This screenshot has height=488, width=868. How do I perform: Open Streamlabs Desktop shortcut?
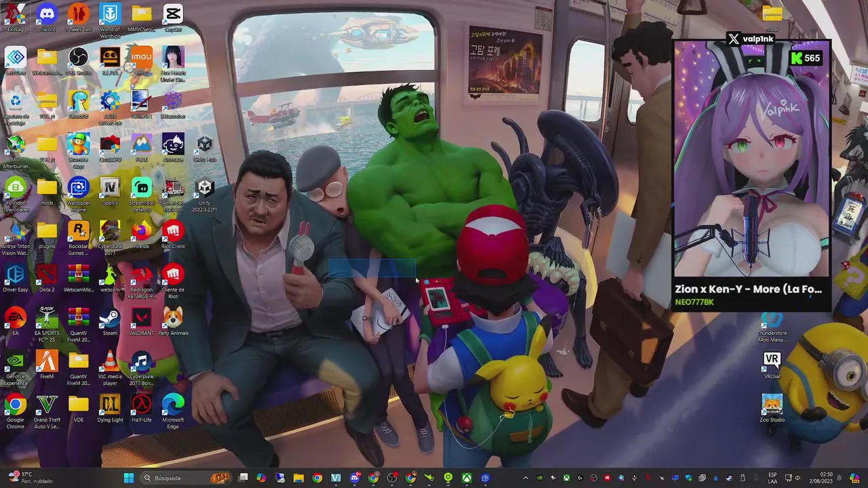(x=141, y=195)
